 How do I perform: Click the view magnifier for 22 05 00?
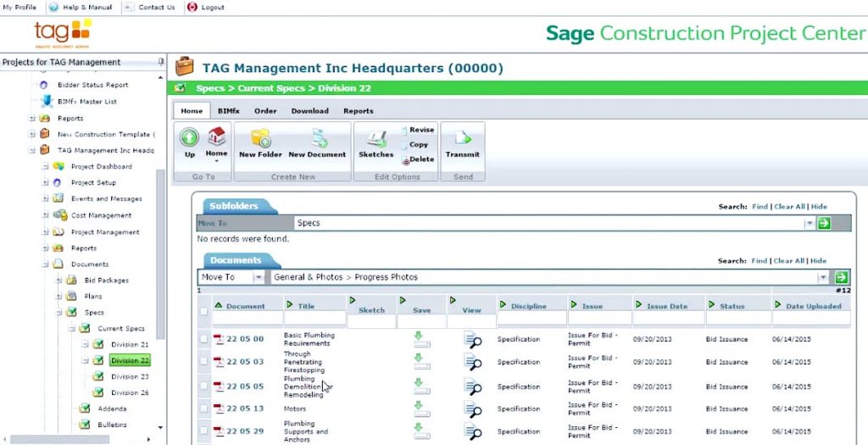471,340
